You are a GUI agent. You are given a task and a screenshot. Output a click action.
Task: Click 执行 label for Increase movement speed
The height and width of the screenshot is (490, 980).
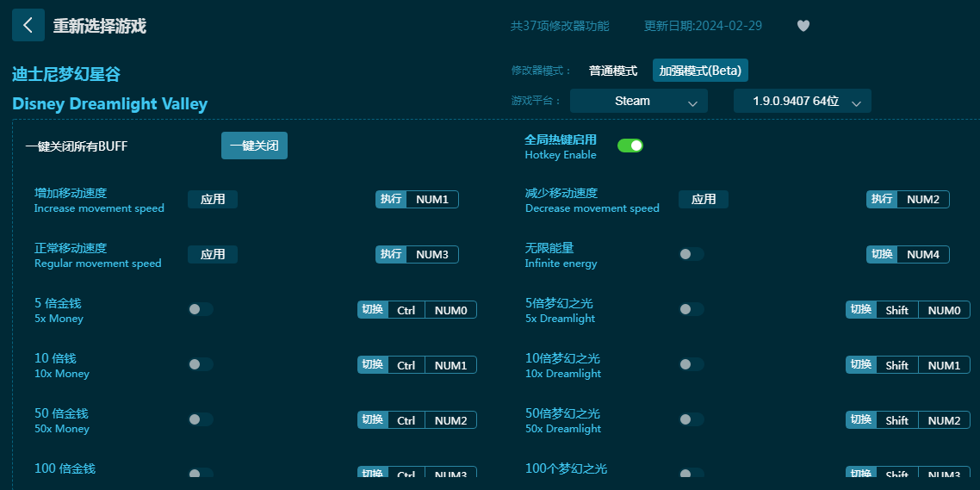tap(391, 200)
